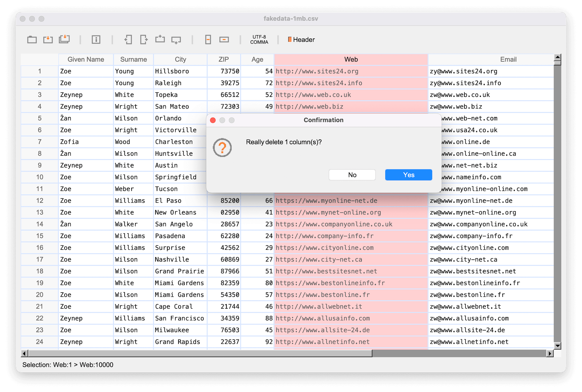Image resolution: width=582 pixels, height=392 pixels.
Task: Select the Given Name column header
Action: (86, 59)
